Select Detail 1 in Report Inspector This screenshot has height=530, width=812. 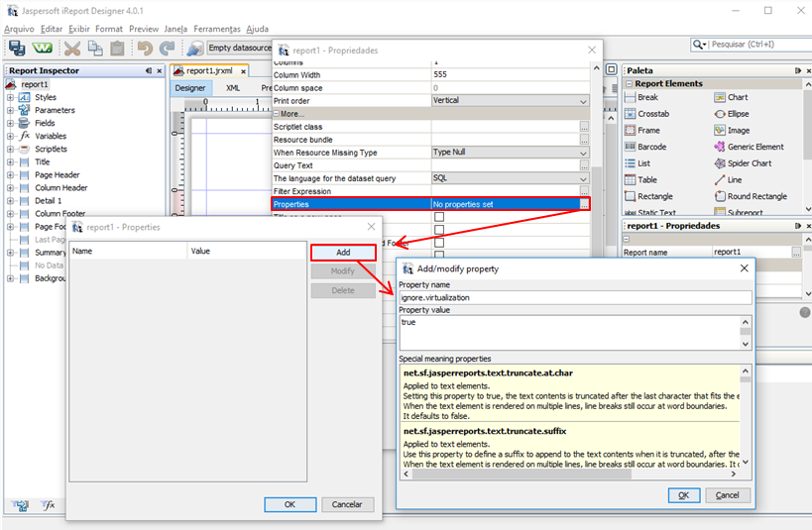(49, 201)
